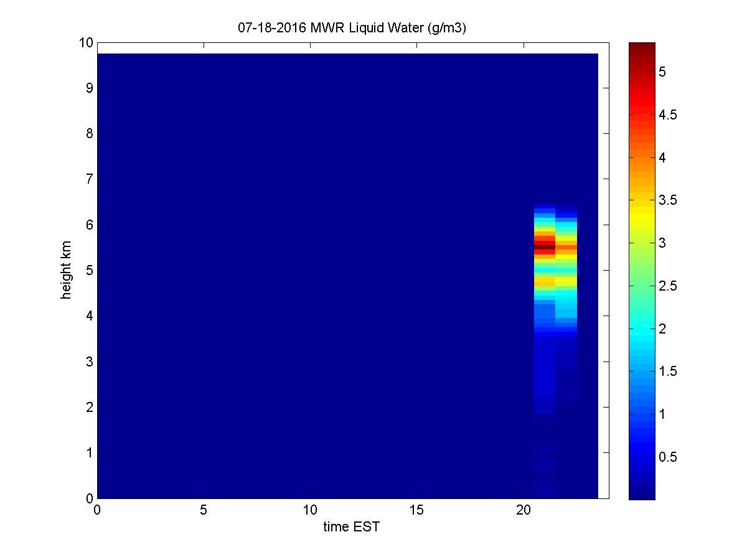Click the dark red top of the colorbar
Viewport: 747px width, 560px height.
[642, 47]
